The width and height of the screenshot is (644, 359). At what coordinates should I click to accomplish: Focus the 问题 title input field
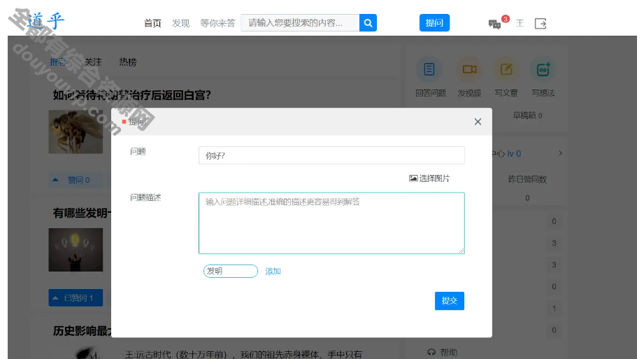331,155
